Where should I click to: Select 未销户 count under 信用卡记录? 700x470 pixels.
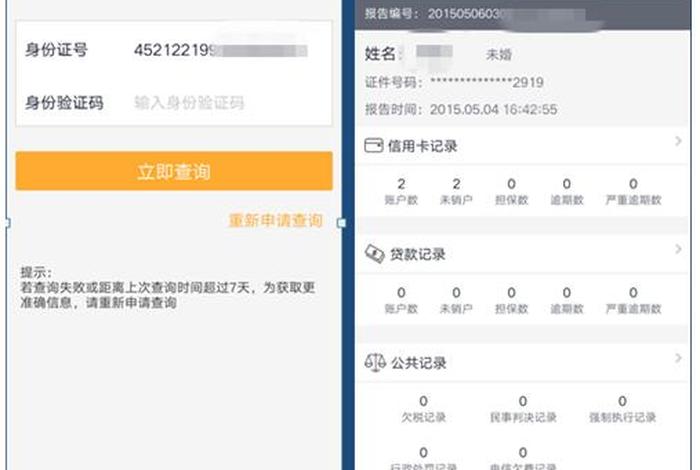(x=456, y=191)
